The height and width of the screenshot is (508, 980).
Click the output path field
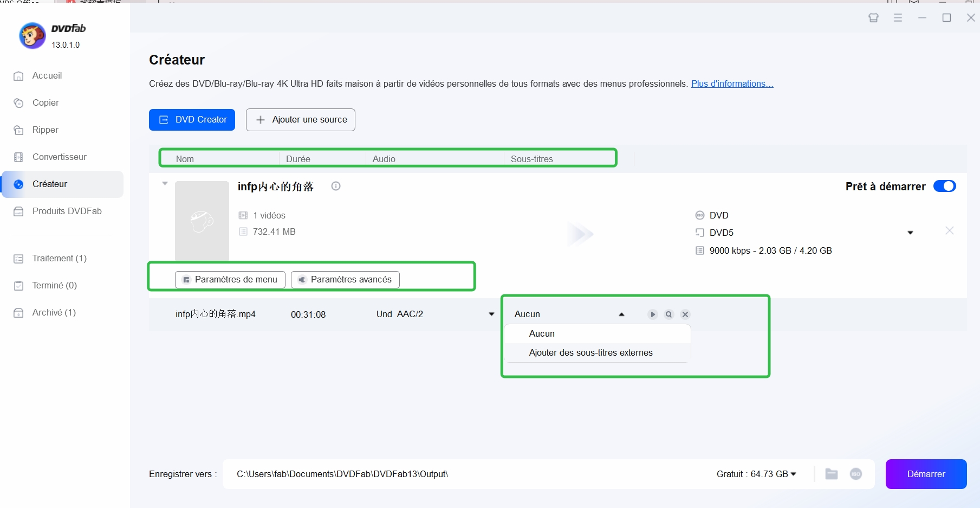click(x=466, y=474)
